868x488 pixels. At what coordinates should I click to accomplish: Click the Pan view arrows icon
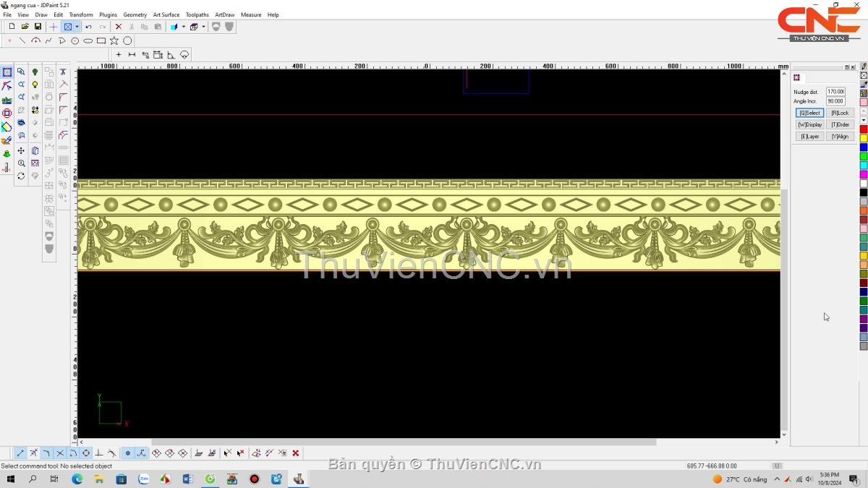pos(21,151)
